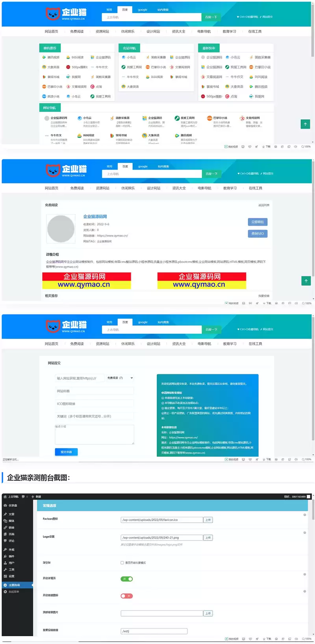Click green back-to-top arrow on homepage screenshot
315x644 pixels.
[305, 124]
